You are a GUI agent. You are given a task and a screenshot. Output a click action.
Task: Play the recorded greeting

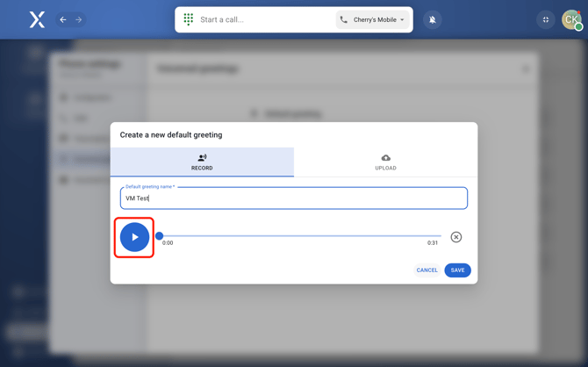coord(134,237)
